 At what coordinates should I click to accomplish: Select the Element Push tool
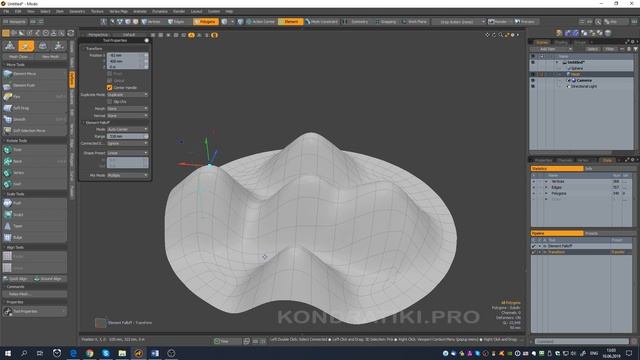[35, 86]
